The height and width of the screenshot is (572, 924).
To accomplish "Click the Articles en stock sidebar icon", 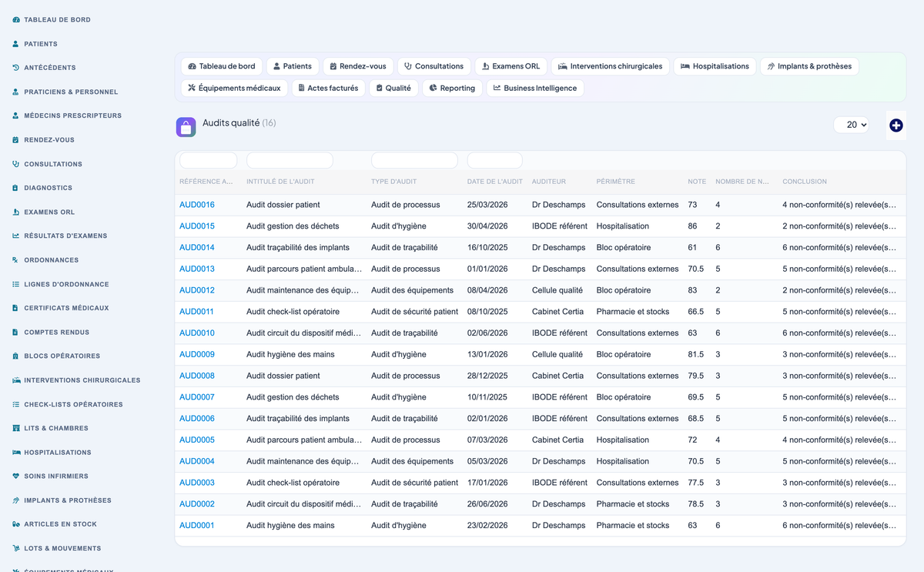I will pos(16,524).
